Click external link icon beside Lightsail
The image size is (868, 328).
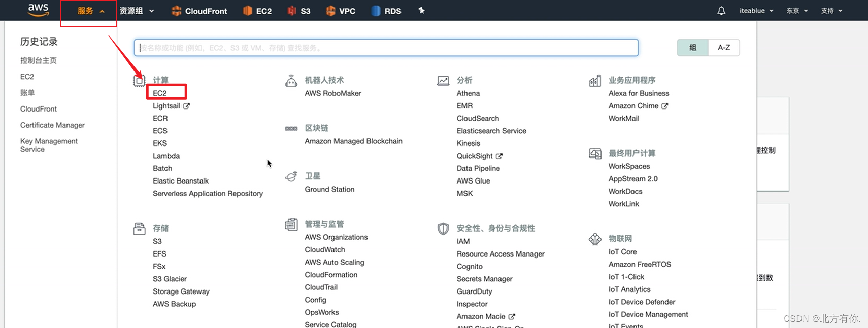(186, 106)
